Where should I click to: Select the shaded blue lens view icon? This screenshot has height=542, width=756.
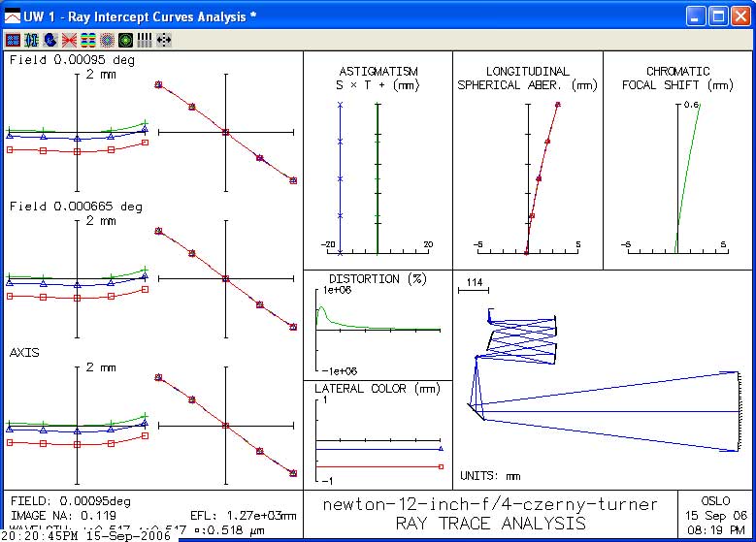click(x=49, y=40)
